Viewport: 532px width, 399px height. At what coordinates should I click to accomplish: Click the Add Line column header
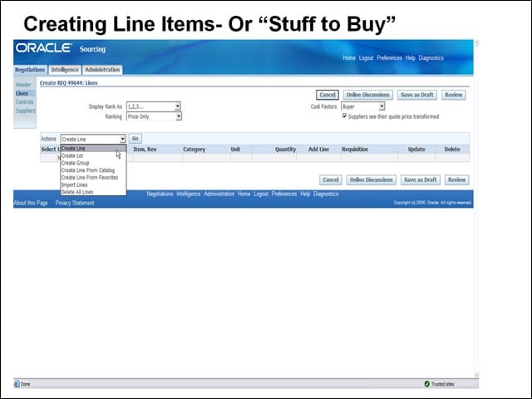[x=318, y=150]
